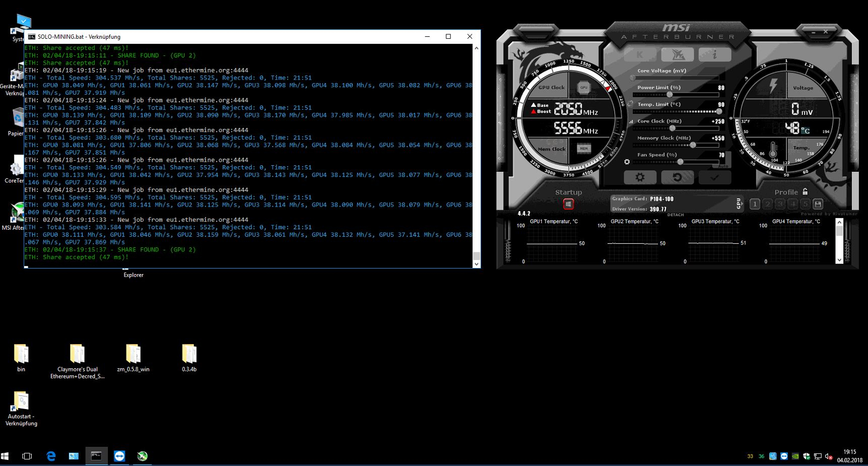This screenshot has width=868, height=466.
Task: Toggle fan speed Auto mode
Action: [723, 166]
